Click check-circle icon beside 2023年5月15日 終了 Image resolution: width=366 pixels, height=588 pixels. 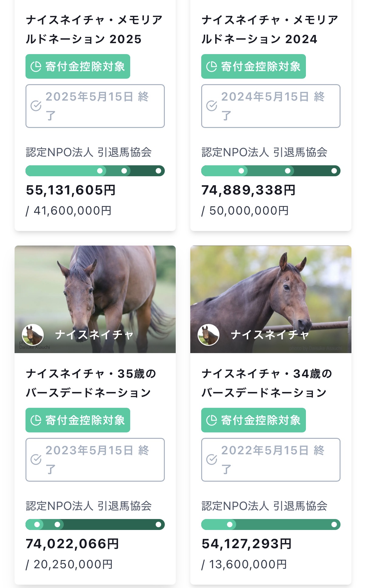(36, 459)
